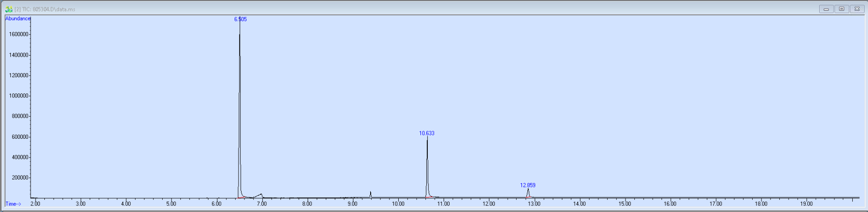Select the peak labeled 10.633
The height and width of the screenshot is (212, 868).
[427, 167]
